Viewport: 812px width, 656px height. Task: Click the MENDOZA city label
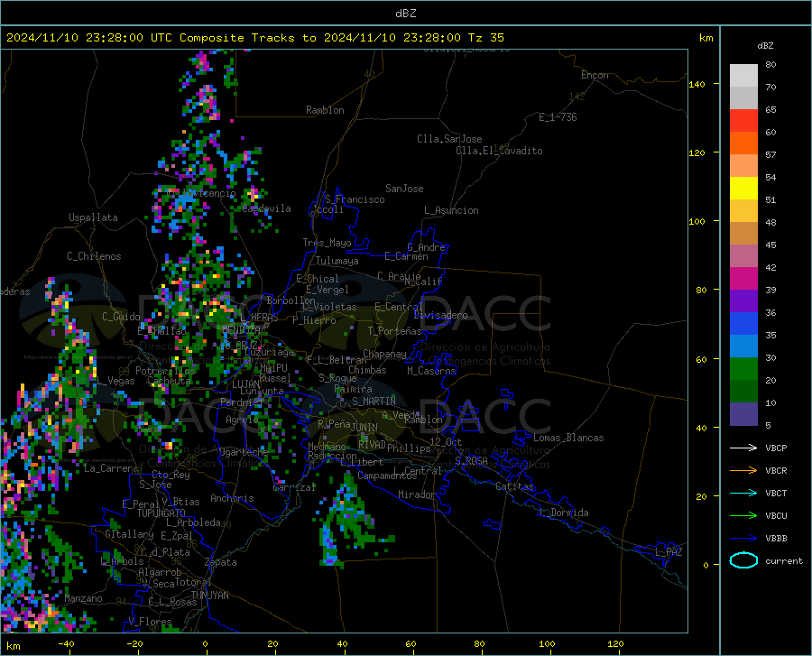[x=241, y=329]
